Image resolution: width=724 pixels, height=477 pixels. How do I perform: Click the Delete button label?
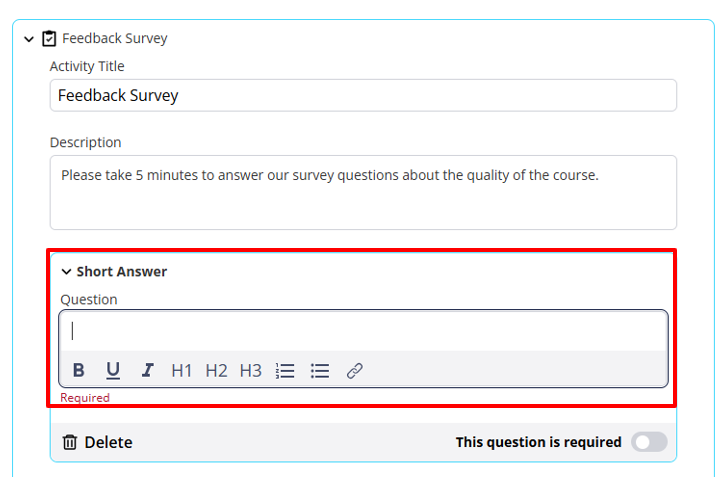pos(108,442)
